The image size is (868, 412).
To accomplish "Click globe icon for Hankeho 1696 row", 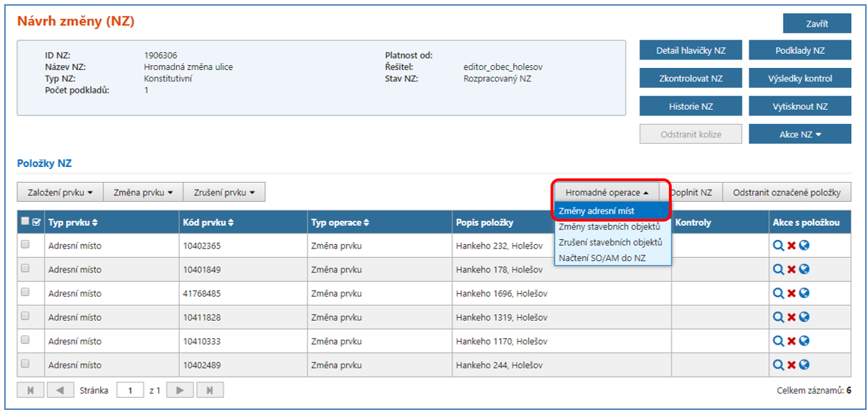I will (x=804, y=293).
